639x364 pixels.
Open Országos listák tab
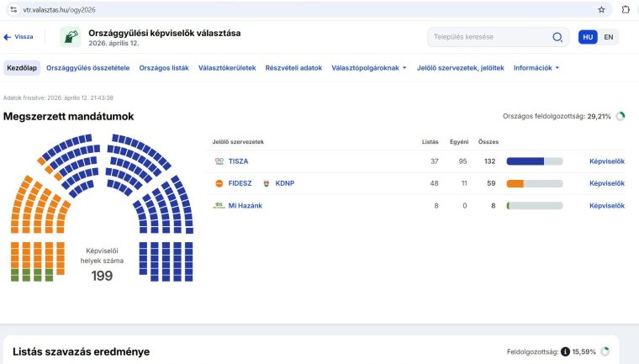click(164, 68)
